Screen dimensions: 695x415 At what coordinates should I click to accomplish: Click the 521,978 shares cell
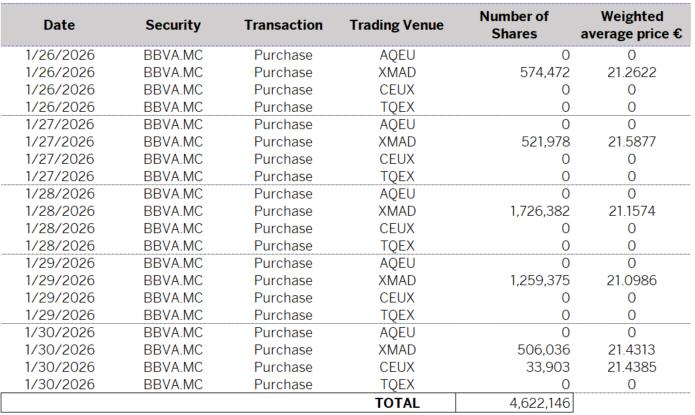tap(545, 142)
